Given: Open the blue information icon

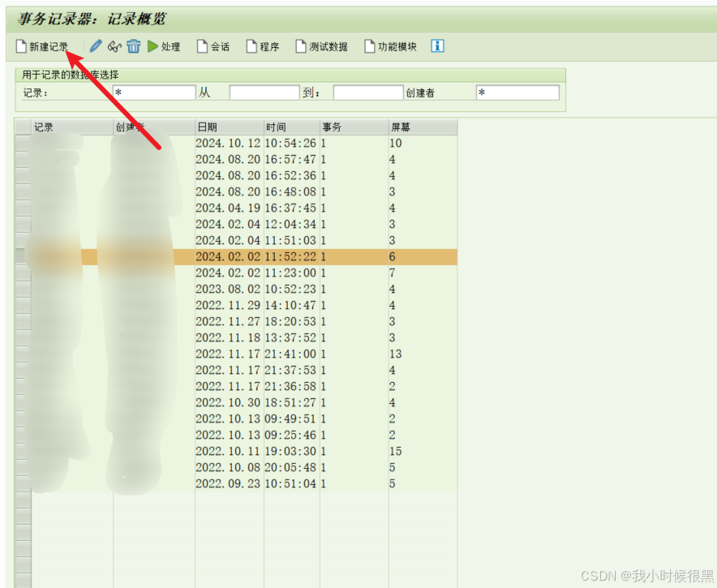Looking at the screenshot, I should pos(437,46).
